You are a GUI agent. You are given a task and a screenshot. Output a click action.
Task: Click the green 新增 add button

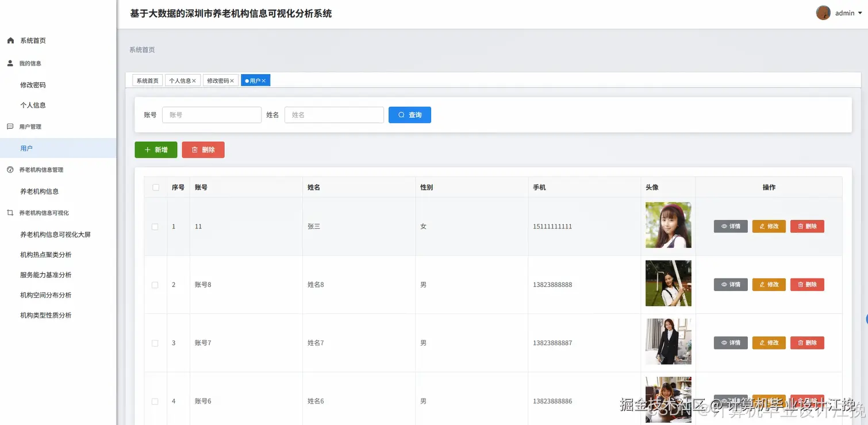point(156,150)
